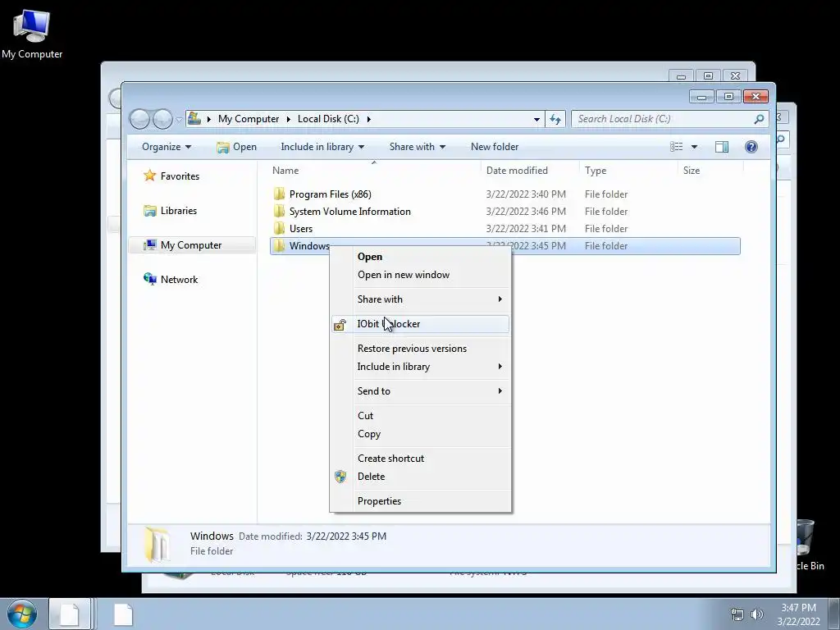
Task: Open the Windows Start orb
Action: (22, 614)
